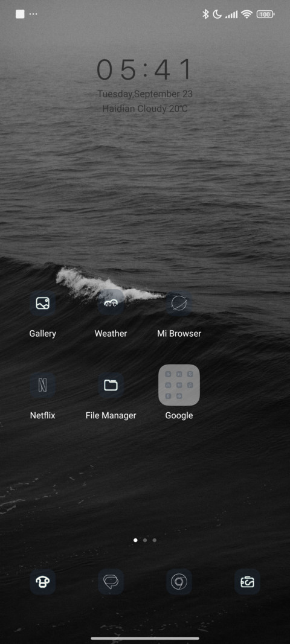Tap the date Tuesday, September 23

coord(145,94)
